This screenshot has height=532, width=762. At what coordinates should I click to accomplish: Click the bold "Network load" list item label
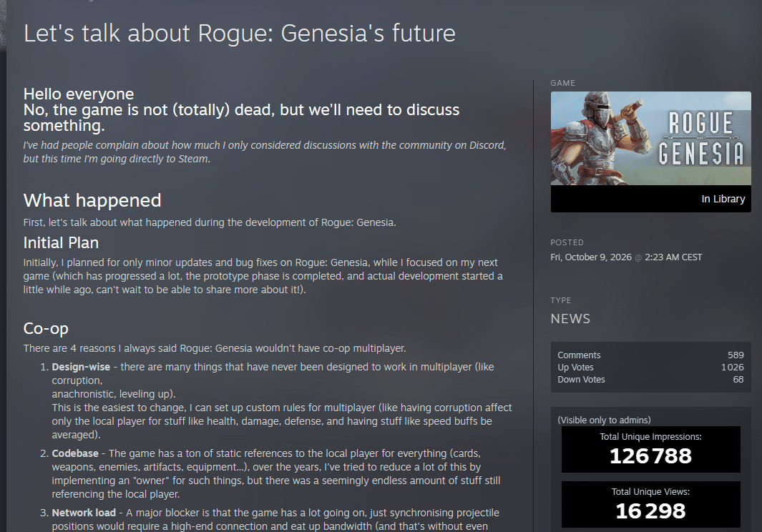point(84,513)
